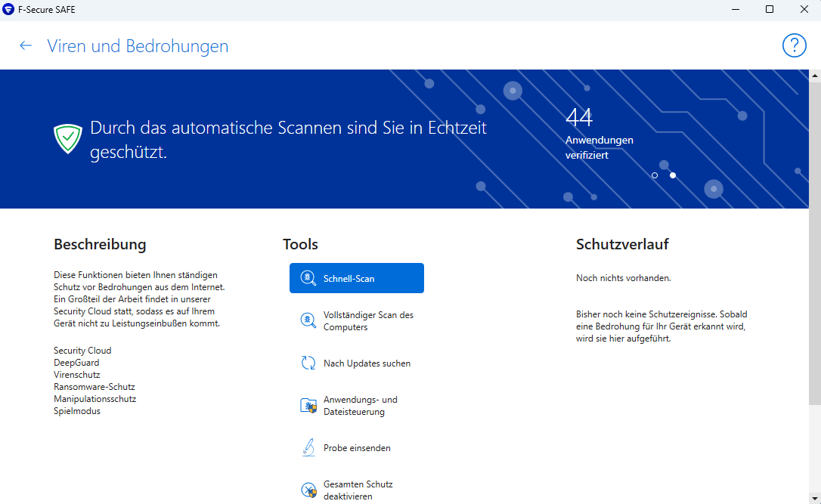
Task: Click the Vollständiger Scan magnifier icon
Action: point(308,320)
